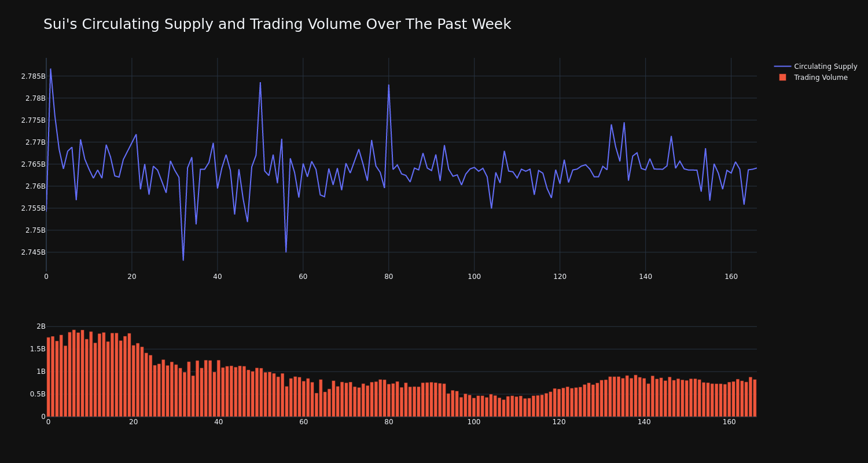Click the 1B label on volume chart
The height and width of the screenshot is (463, 868).
[x=41, y=372]
